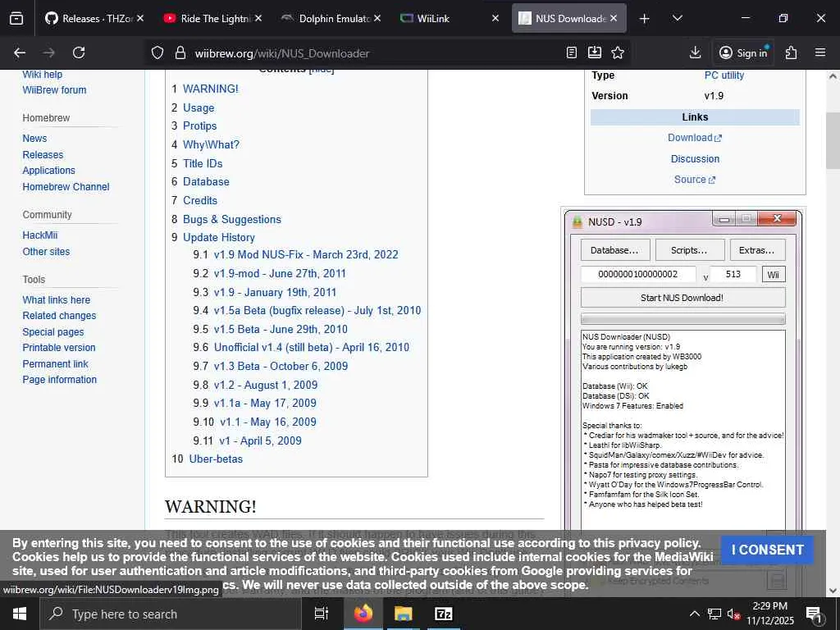
Task: Open Homebrew Channel sidebar link
Action: pos(66,186)
